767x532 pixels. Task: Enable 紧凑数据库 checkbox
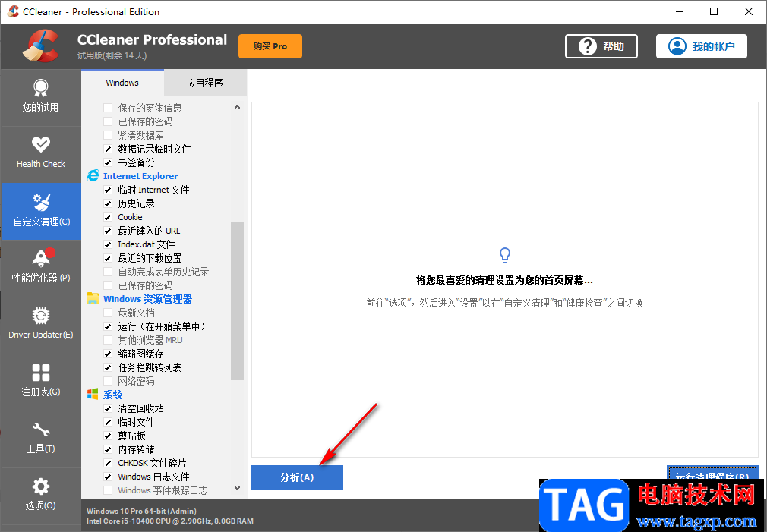pos(108,135)
